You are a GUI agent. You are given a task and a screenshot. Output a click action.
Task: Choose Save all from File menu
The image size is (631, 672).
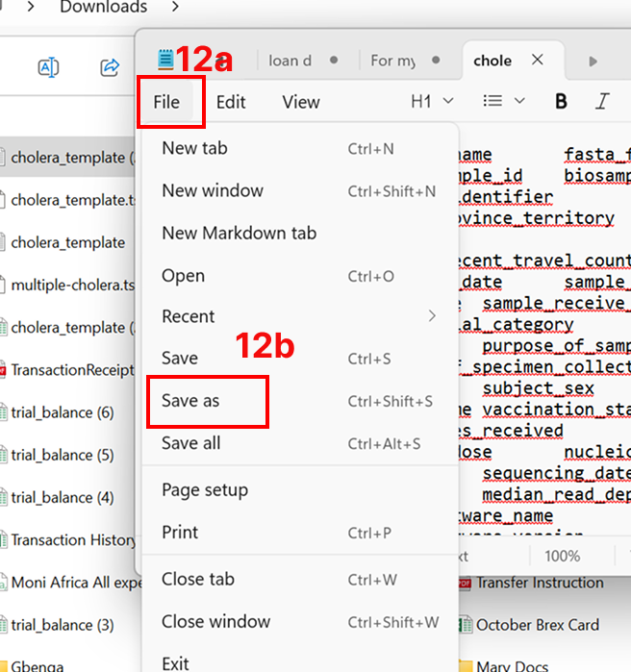(x=300, y=443)
